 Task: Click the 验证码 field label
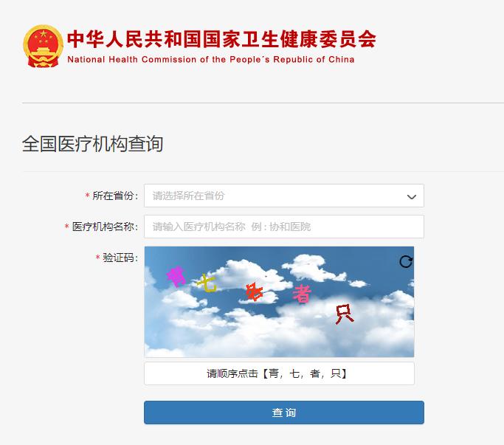pos(120,258)
